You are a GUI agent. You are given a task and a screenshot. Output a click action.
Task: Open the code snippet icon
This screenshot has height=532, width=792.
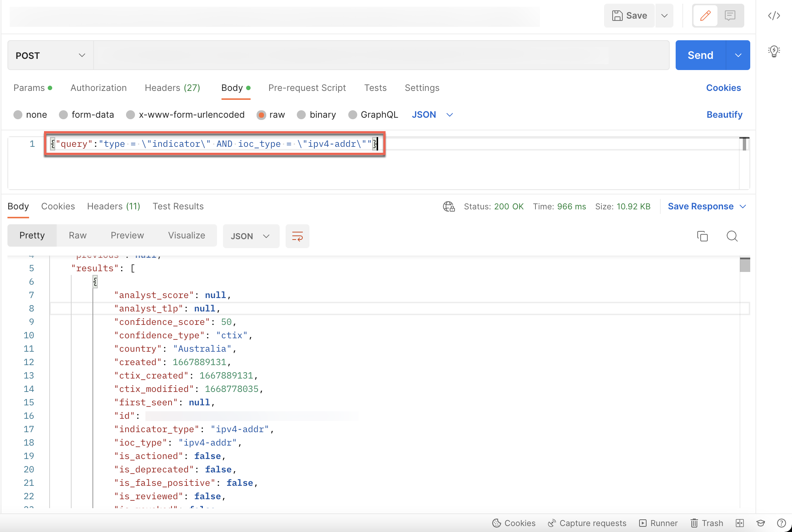pyautogui.click(x=774, y=16)
